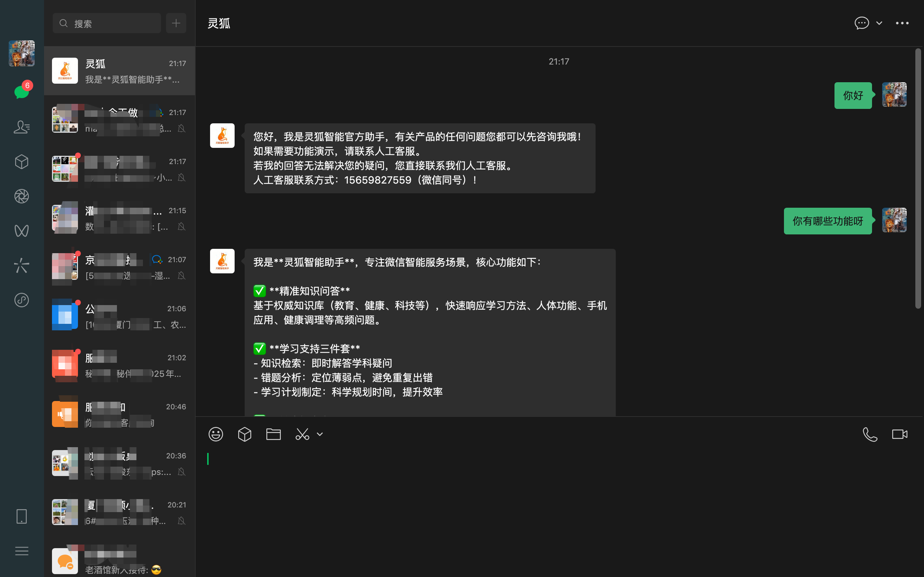Select the 灵狐 conversation in chat list
This screenshot has width=924, height=577.
point(119,71)
